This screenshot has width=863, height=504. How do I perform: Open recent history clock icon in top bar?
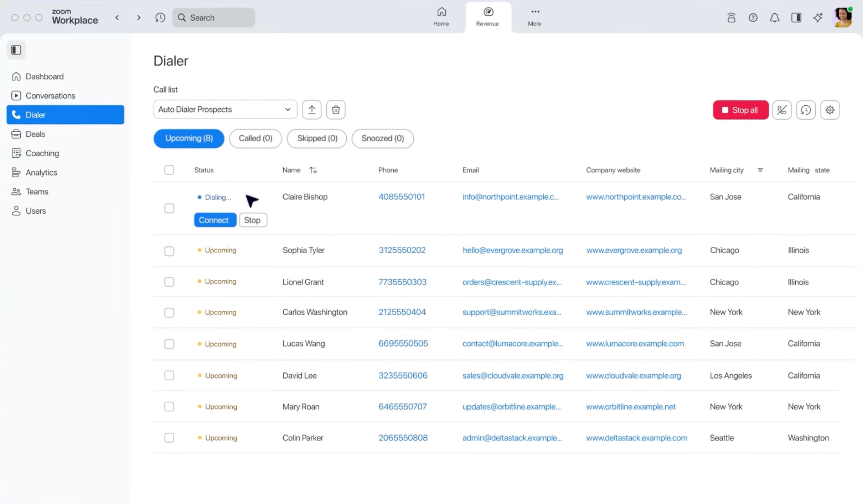[160, 18]
